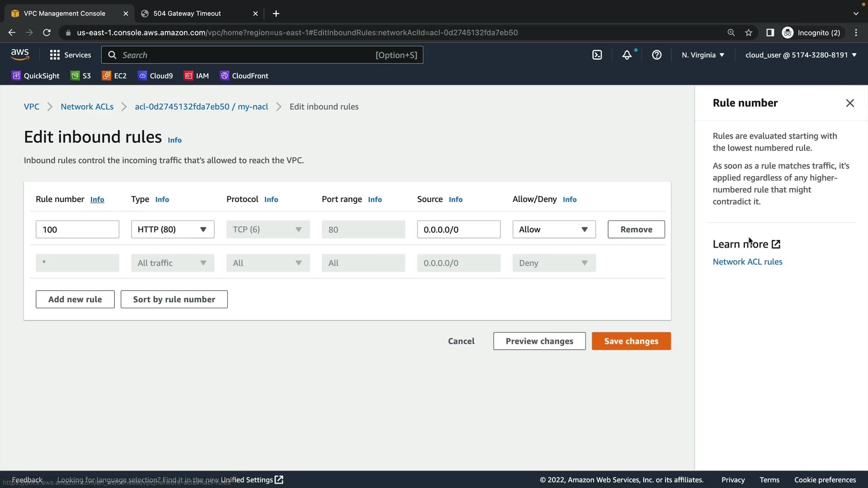Click the AWS logo home icon

(20, 55)
